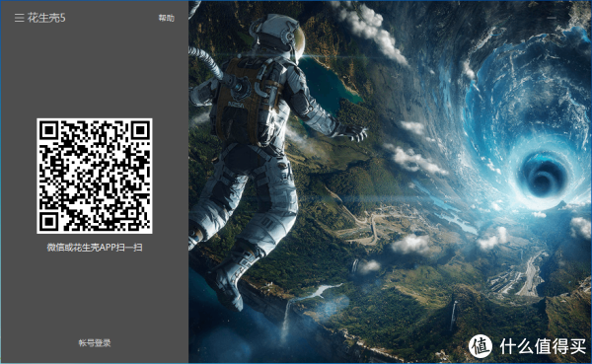Click the top-right finder square of the QR code

pos(140,130)
